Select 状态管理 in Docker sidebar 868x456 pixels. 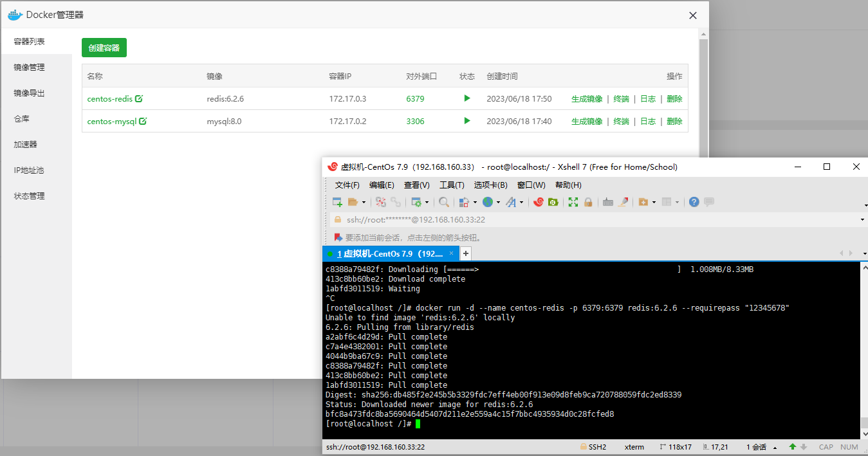37,196
